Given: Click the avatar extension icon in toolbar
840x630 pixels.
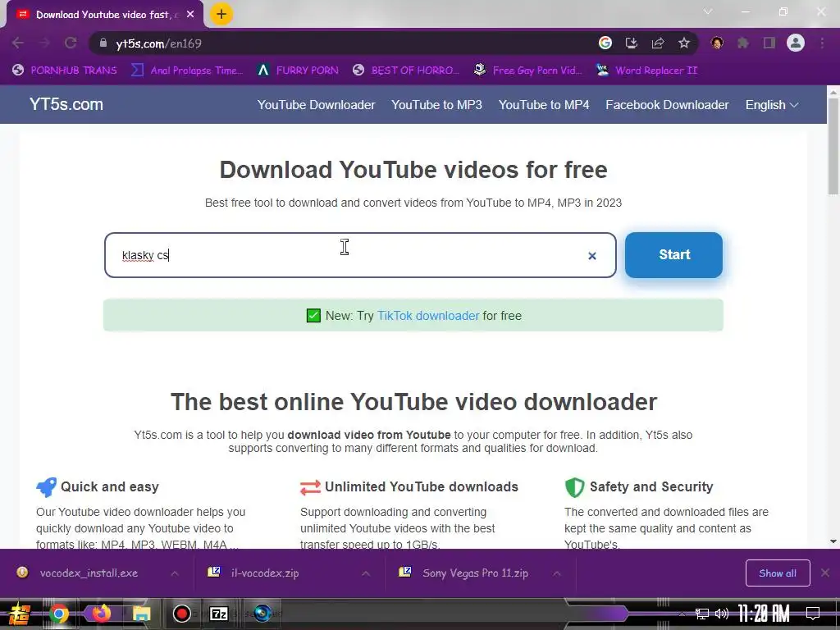Looking at the screenshot, I should (717, 43).
